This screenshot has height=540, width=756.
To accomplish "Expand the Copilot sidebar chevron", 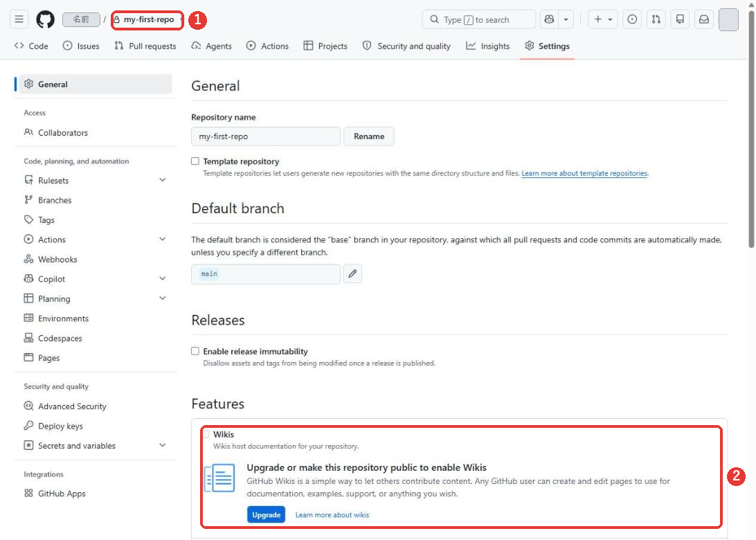I will [x=163, y=279].
